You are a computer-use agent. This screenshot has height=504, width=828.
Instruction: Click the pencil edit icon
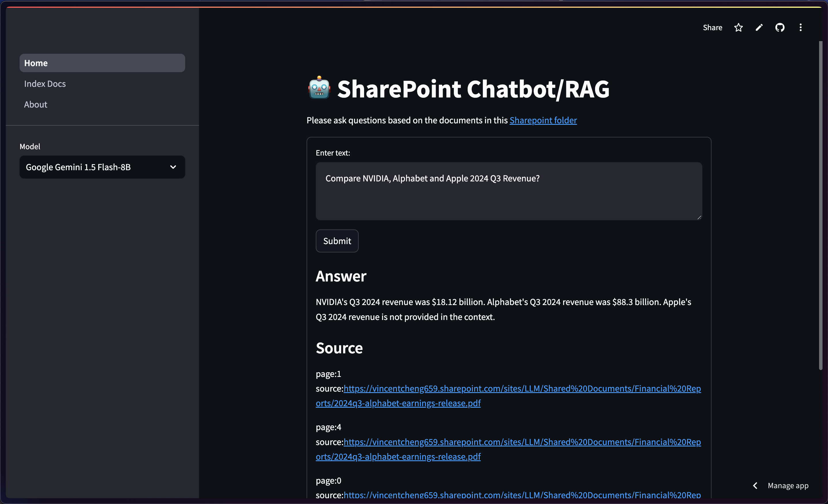(x=759, y=28)
